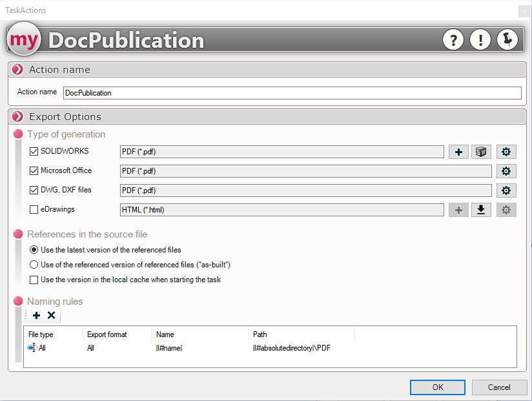Add a new naming rule with plus icon
The height and width of the screenshot is (401, 532).
[x=36, y=316]
